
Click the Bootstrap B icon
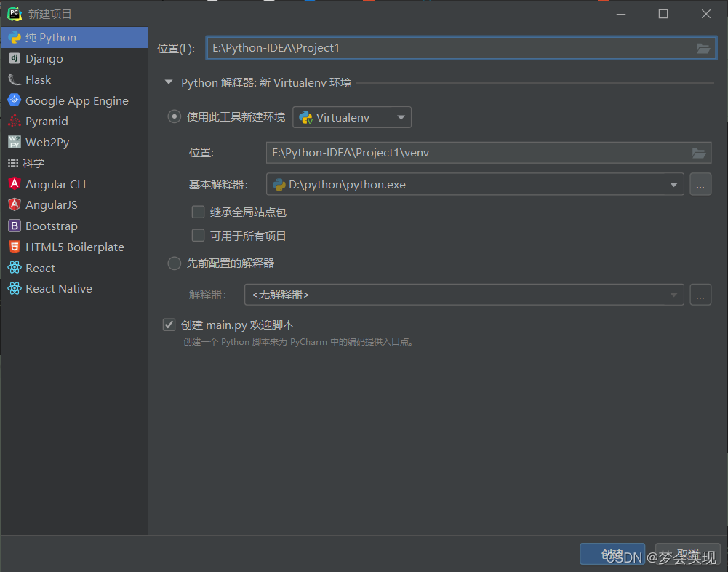pyautogui.click(x=15, y=226)
